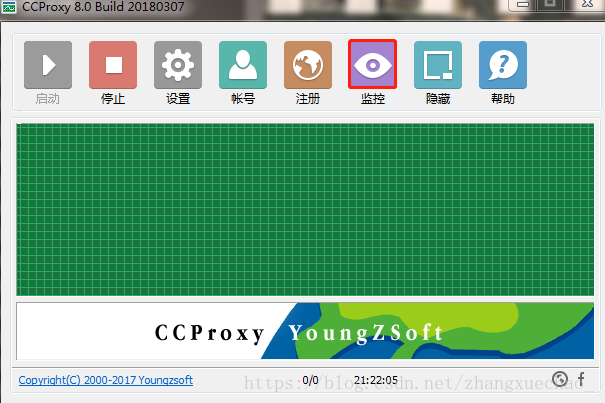Hide the window with 隐藏 button

[x=438, y=65]
